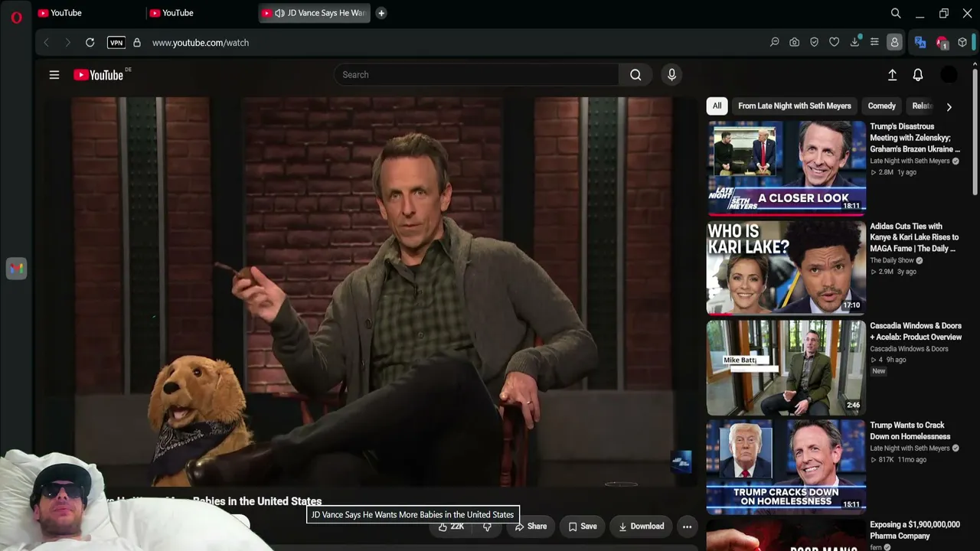The image size is (980, 551).
Task: Start voice search with microphone icon
Action: [671, 74]
